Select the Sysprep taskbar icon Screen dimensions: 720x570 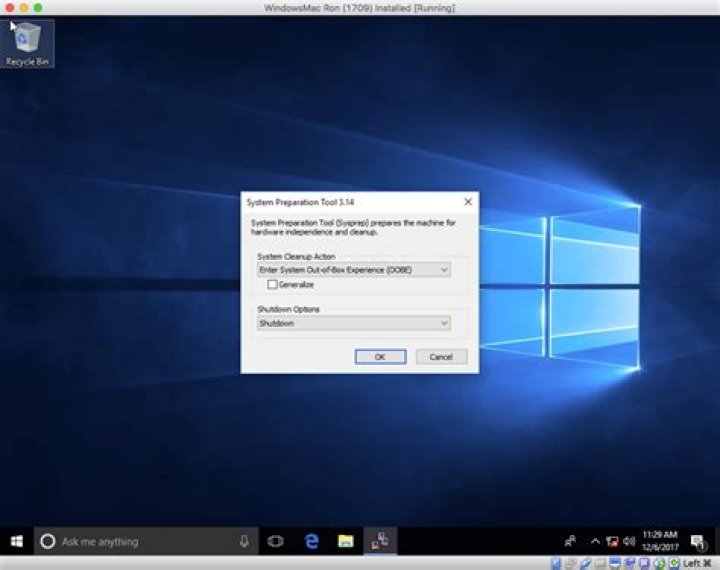(x=380, y=542)
